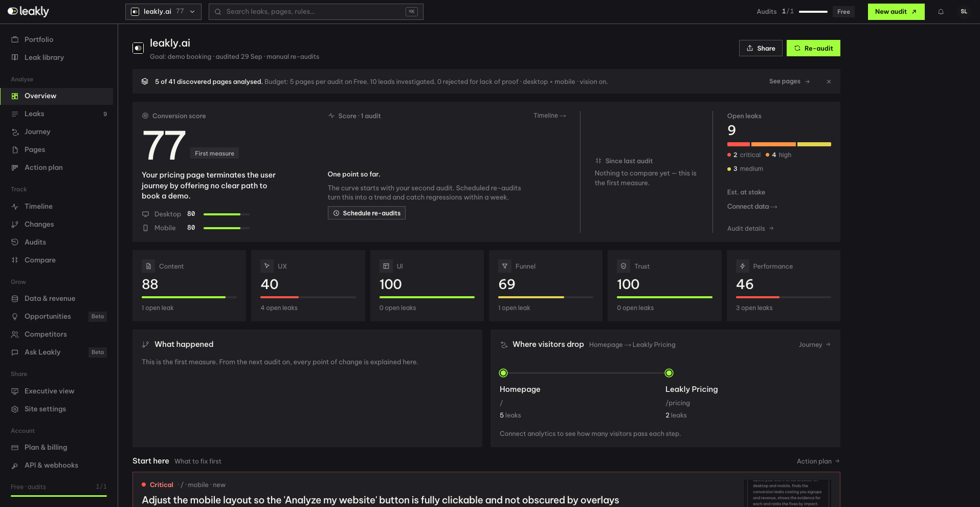Click the Homepage step marker in the journey
The image size is (980, 507).
tap(504, 373)
